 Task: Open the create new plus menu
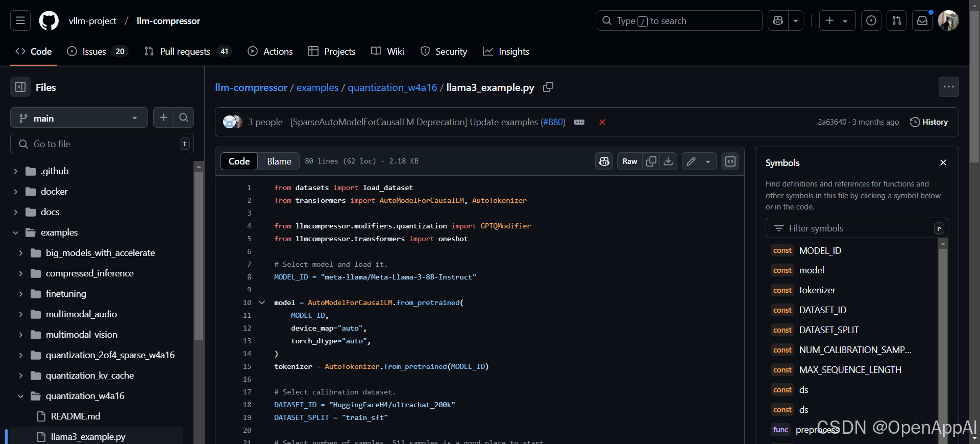click(x=837, y=20)
